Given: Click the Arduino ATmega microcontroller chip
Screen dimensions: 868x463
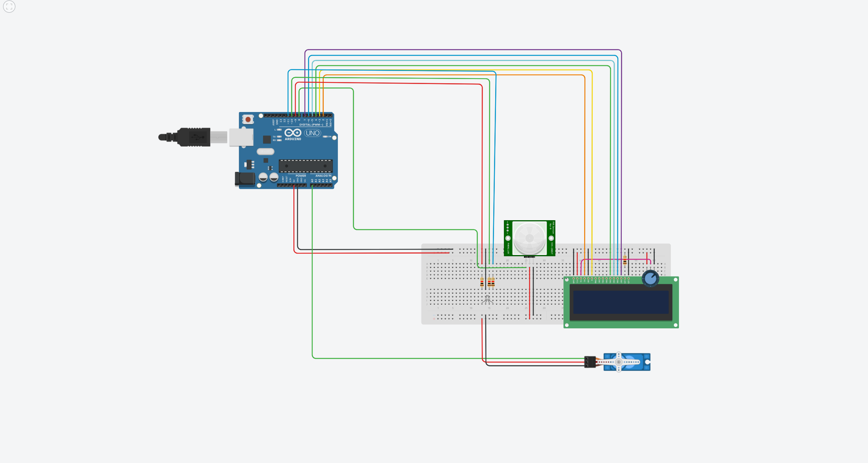Looking at the screenshot, I should click(305, 166).
